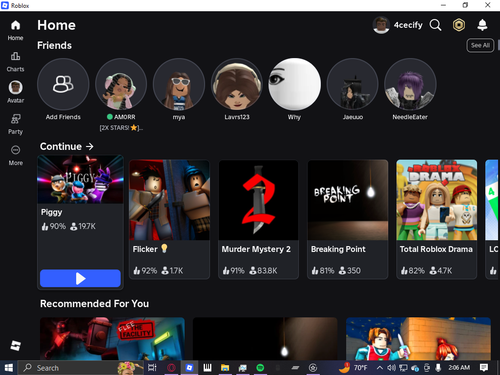
Task: Open friend NeedleEater's avatar
Action: [x=410, y=84]
